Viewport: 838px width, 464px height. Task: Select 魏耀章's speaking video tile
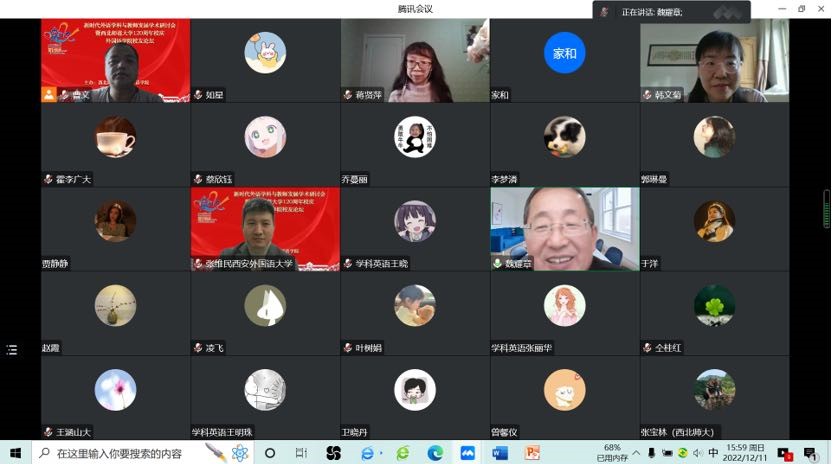565,229
